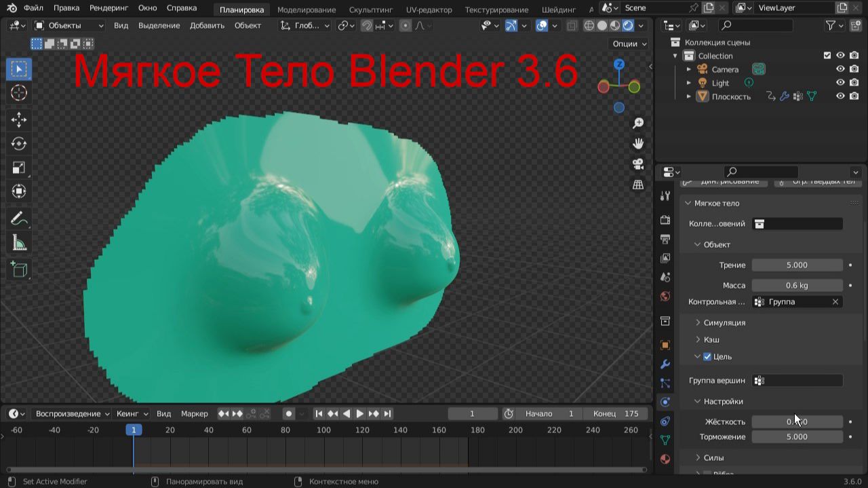
Task: Open the World properties tab
Action: [x=665, y=296]
